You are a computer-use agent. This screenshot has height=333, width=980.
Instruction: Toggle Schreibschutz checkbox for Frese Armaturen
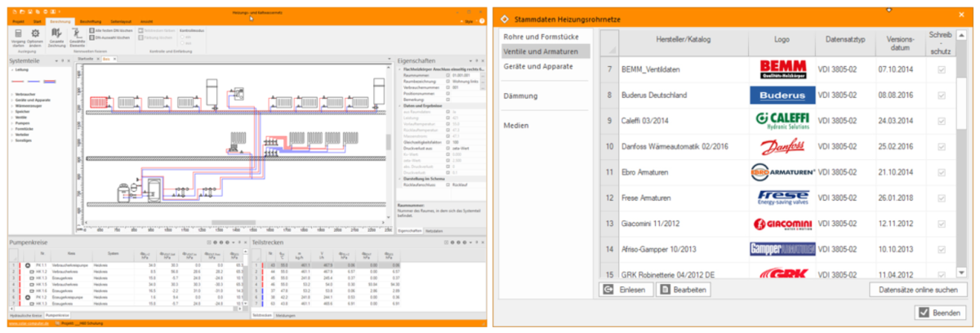coord(942,198)
